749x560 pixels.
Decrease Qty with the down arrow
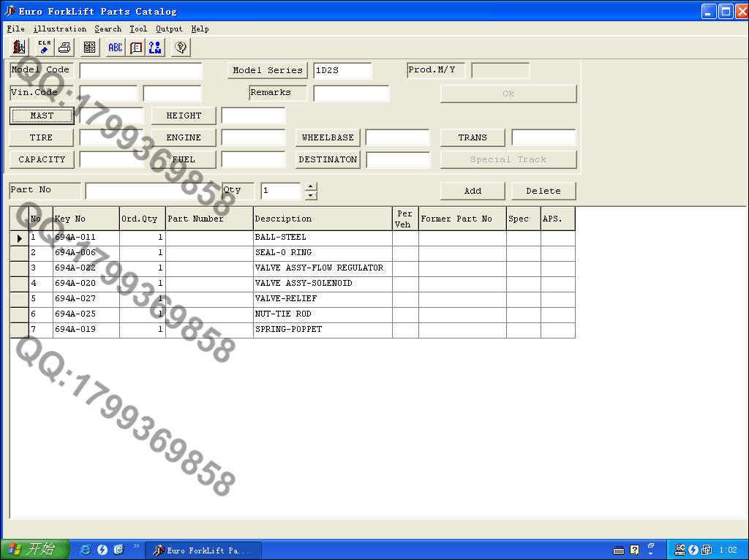pyautogui.click(x=311, y=195)
